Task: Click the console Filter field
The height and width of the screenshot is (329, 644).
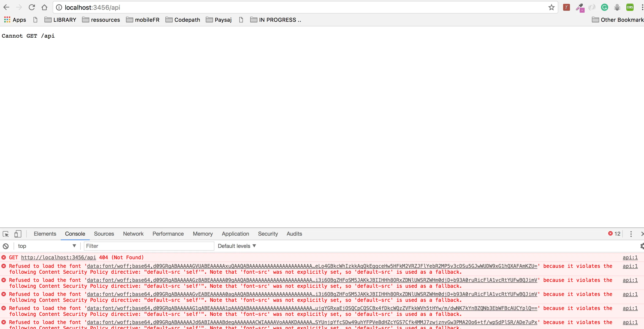Action: 149,246
